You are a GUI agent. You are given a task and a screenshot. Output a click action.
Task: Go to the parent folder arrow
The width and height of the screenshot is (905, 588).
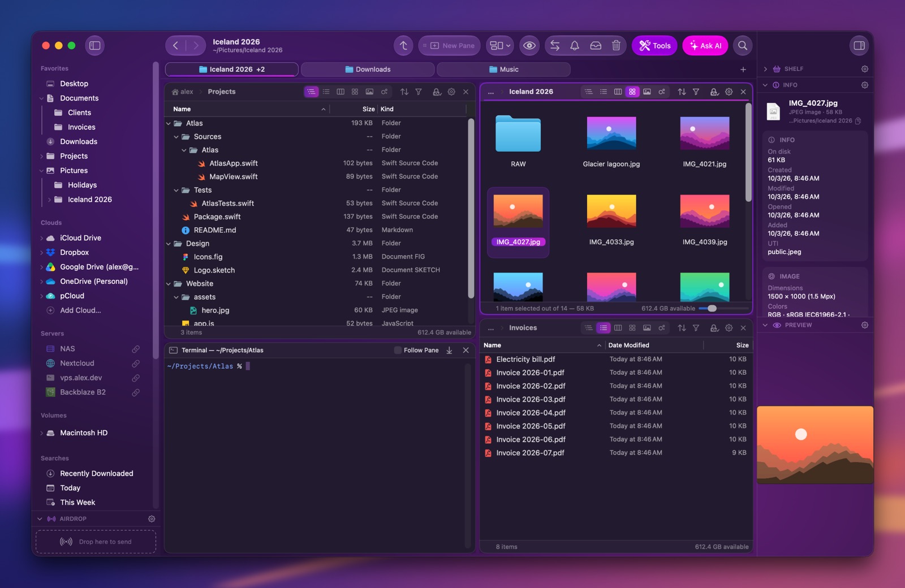403,46
